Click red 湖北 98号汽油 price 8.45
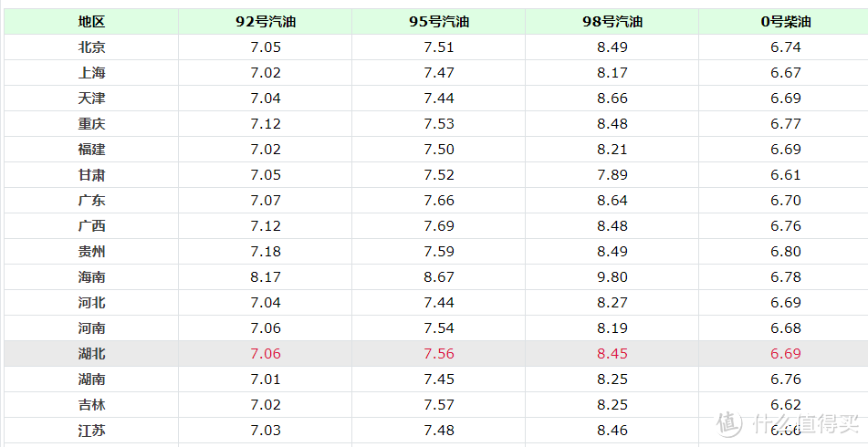868x447 pixels. 612,354
